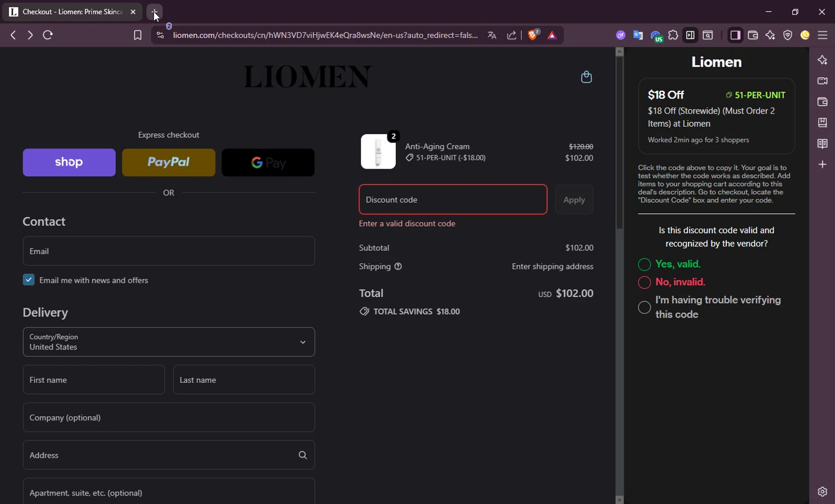
Task: Focus the Last name field
Action: 244,380
